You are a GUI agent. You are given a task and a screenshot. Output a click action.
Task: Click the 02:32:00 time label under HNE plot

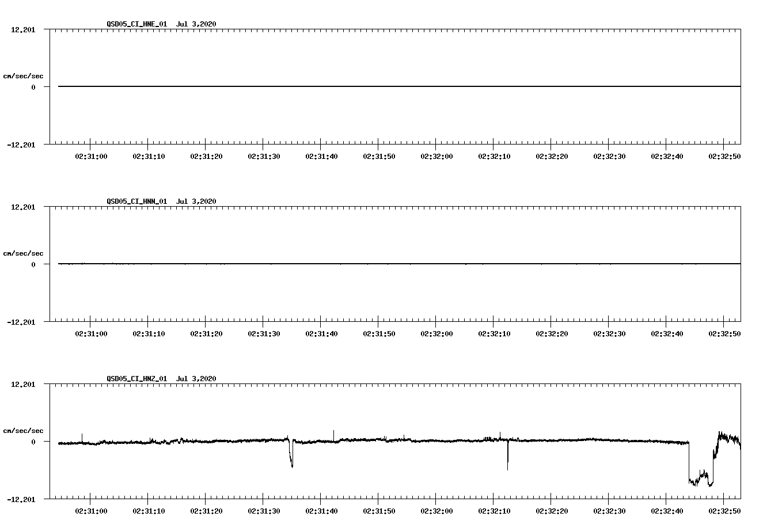click(436, 156)
